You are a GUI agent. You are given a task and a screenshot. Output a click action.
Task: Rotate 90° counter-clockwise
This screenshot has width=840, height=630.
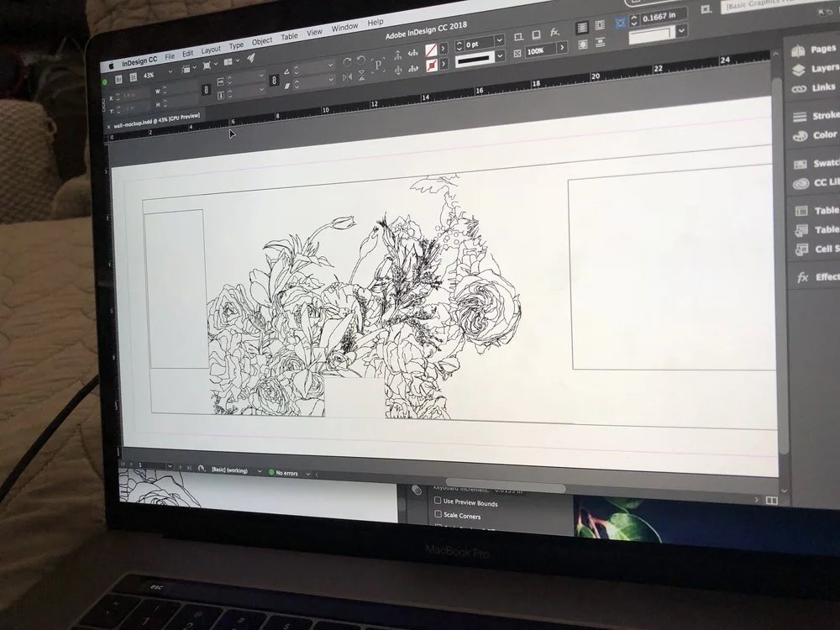tap(361, 60)
